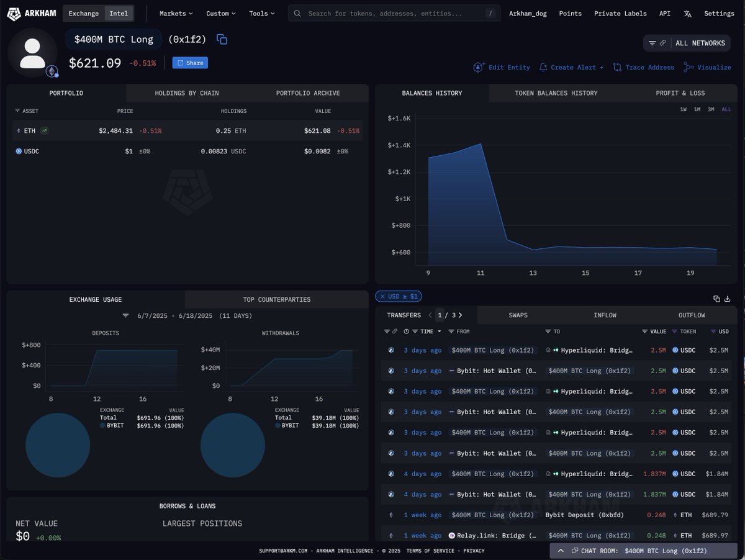
Task: Download the transfers table
Action: click(728, 299)
